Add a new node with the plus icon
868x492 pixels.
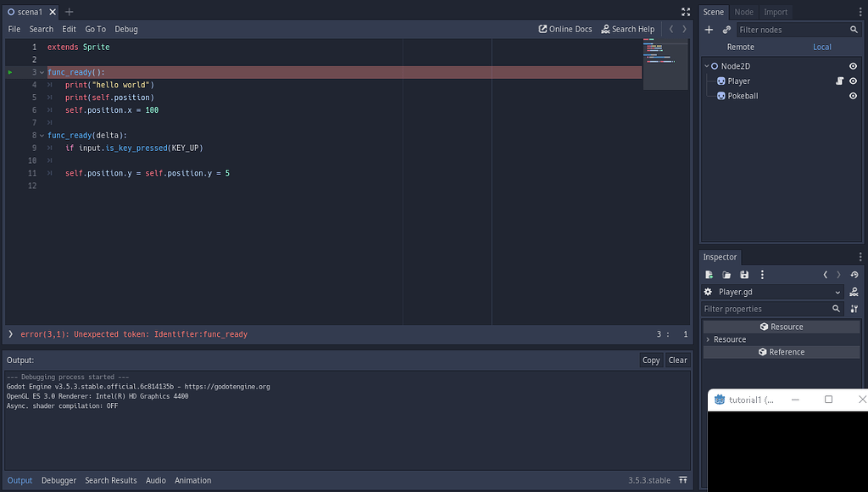(709, 29)
